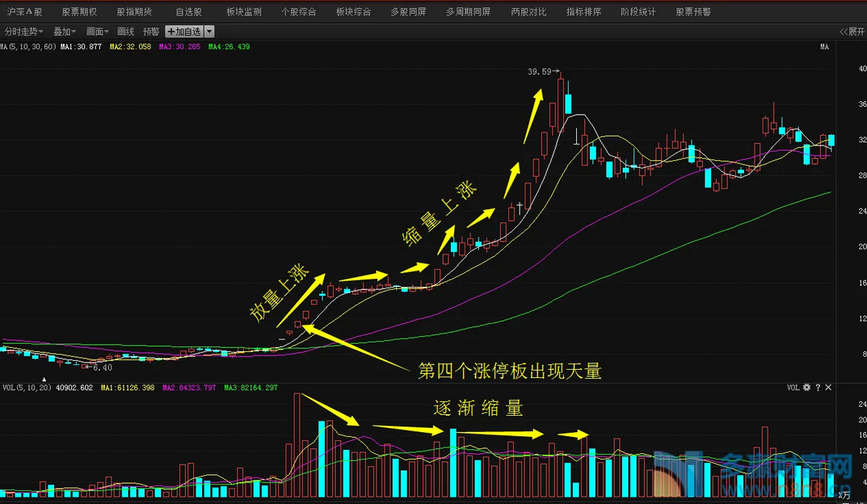The image size is (867, 504).
Task: Expand the side panel via <<展开
Action: pyautogui.click(x=852, y=32)
